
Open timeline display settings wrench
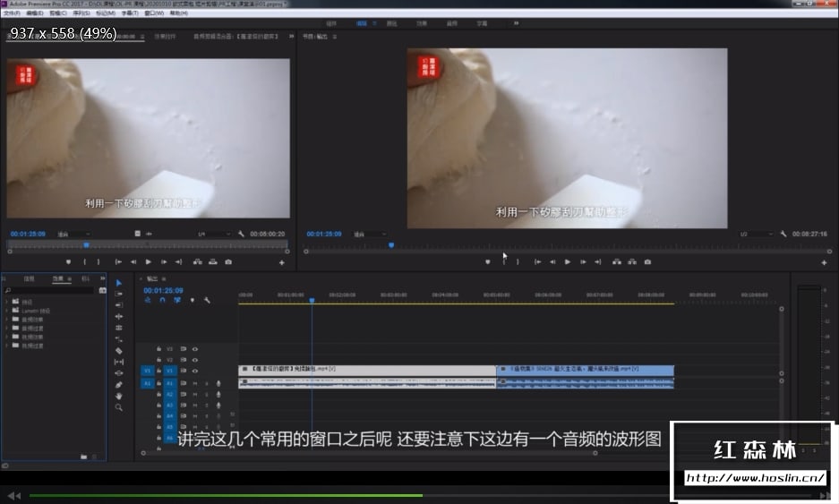(x=207, y=300)
